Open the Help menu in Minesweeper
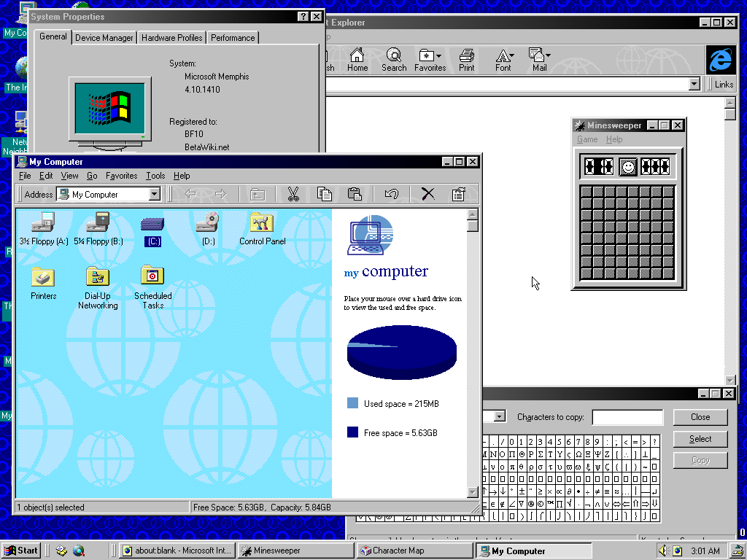The height and width of the screenshot is (560, 747). tap(614, 139)
